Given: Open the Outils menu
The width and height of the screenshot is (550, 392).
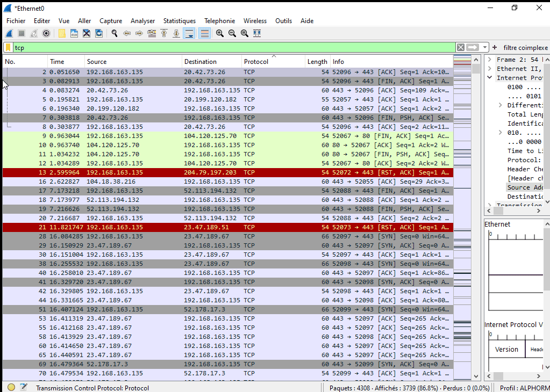Looking at the screenshot, I should click(283, 21).
